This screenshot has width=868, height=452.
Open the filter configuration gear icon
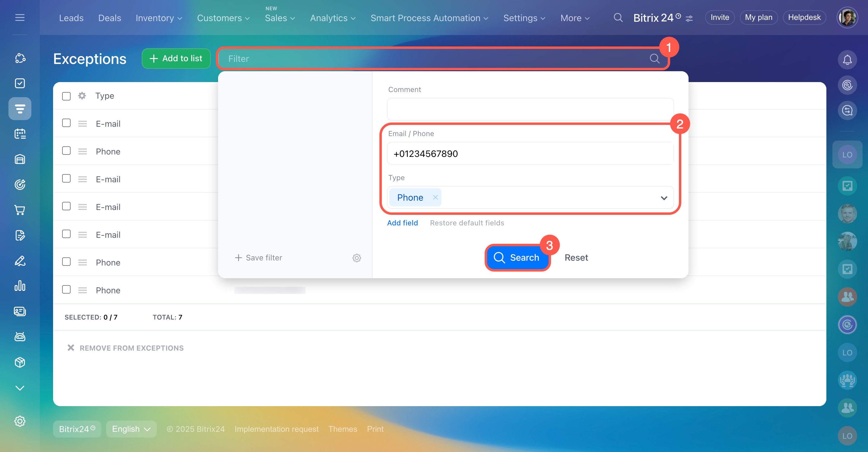(356, 258)
